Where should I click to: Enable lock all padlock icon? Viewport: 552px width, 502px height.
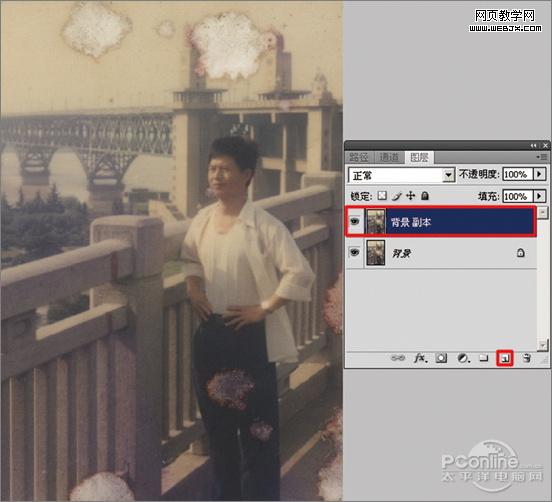[x=425, y=196]
